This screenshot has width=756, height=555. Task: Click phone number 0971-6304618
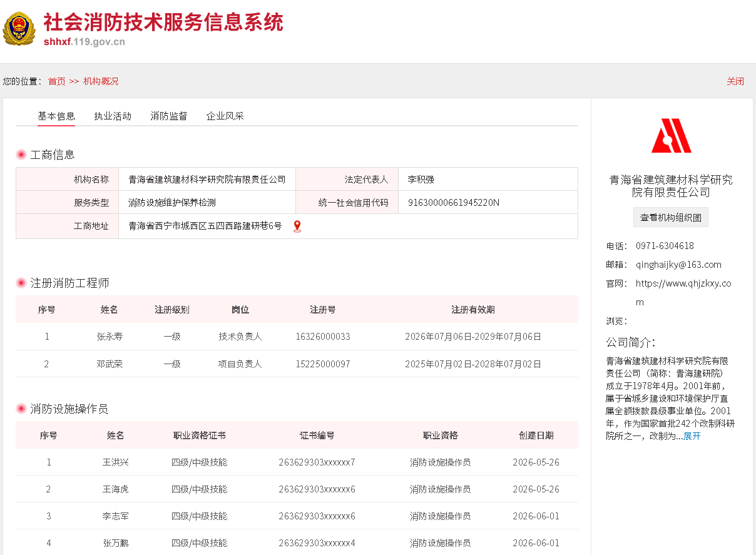[665, 246]
